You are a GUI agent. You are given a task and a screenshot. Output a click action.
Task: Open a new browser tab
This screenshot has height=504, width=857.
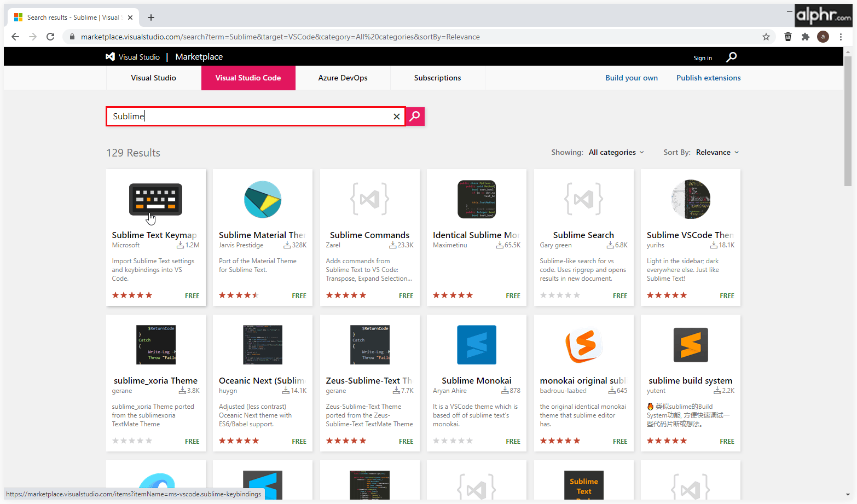tap(151, 18)
